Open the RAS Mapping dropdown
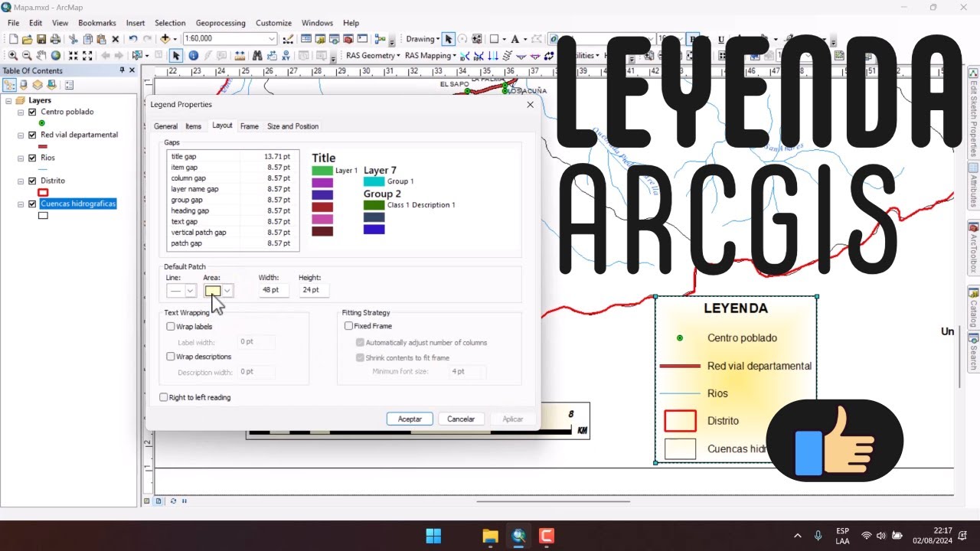 tap(430, 55)
